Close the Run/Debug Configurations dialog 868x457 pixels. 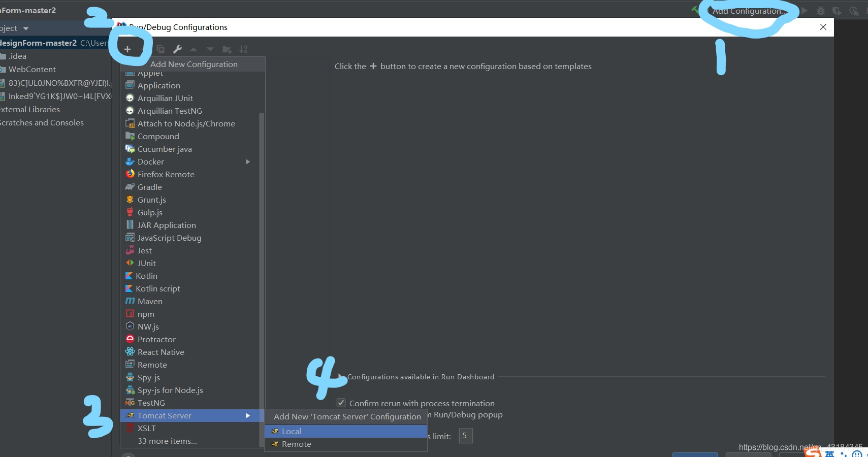(823, 27)
